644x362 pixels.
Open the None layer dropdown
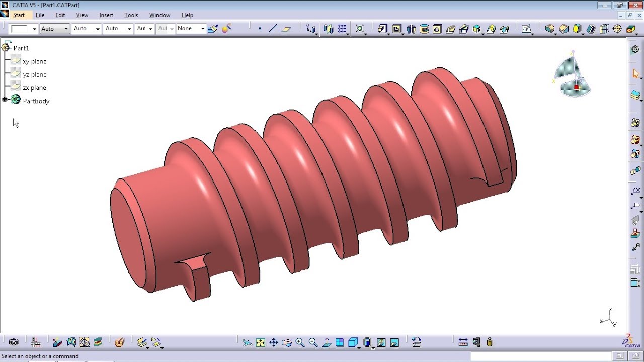pyautogui.click(x=203, y=29)
